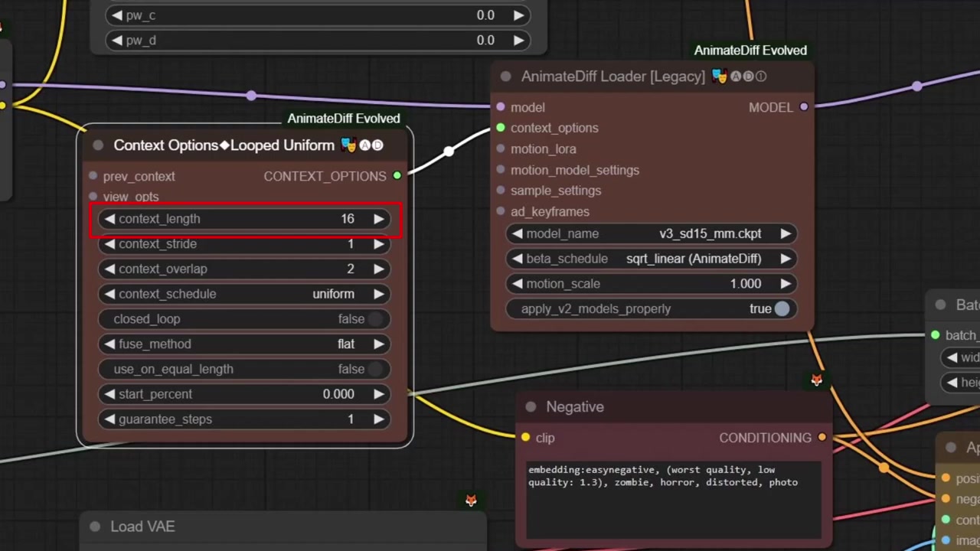Decrease guarantee_steps with left arrow
980x551 pixels.
tap(109, 419)
